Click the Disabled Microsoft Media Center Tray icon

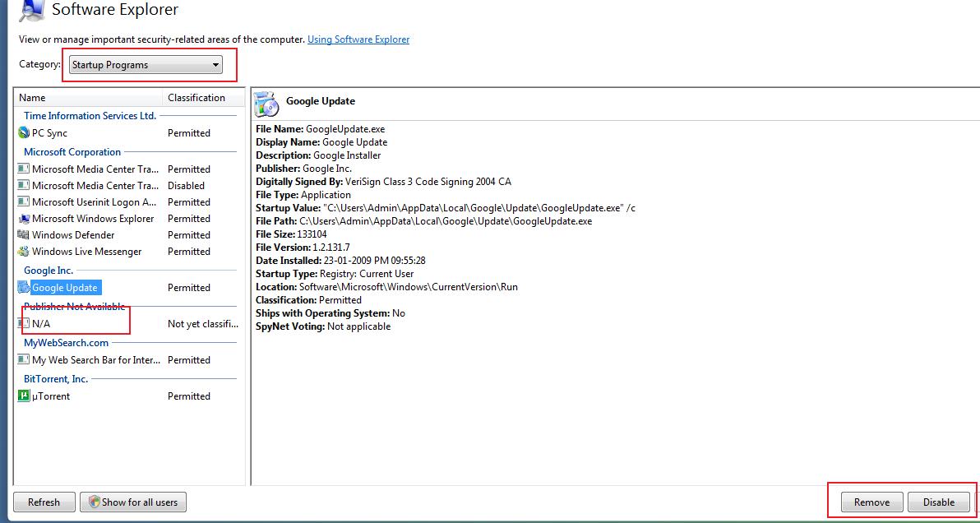click(24, 186)
